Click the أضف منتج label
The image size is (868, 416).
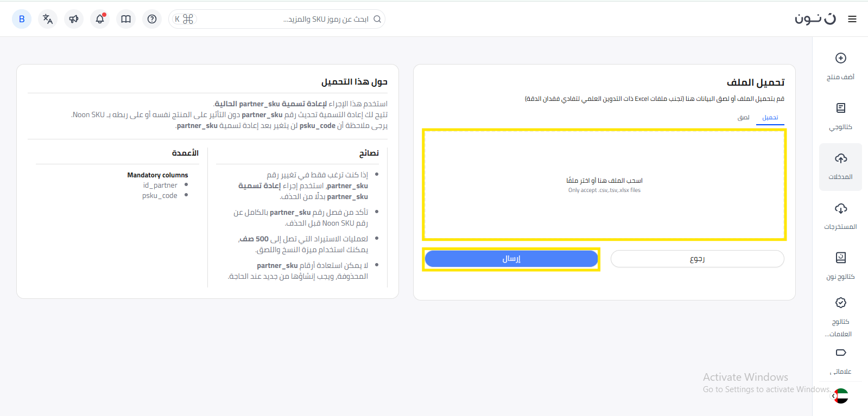coord(840,77)
